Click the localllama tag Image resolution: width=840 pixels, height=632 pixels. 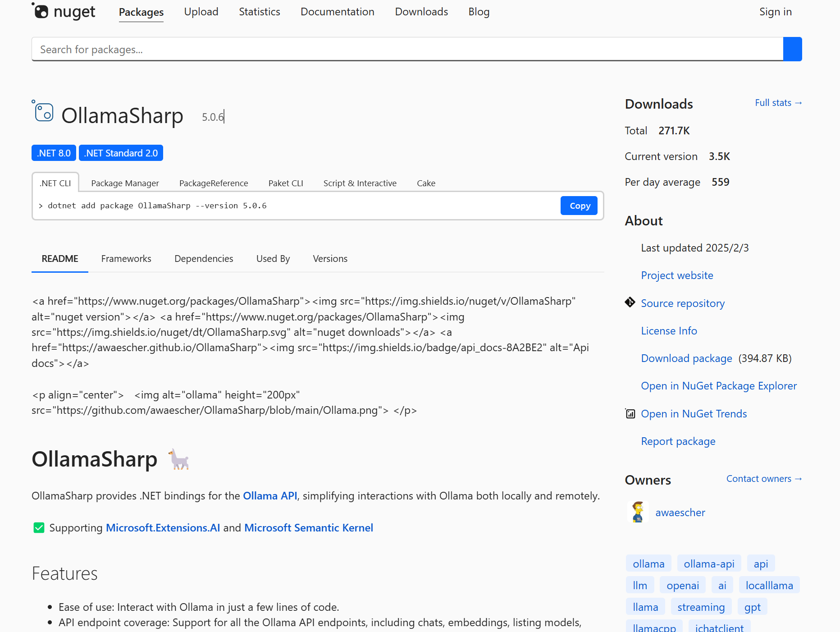click(x=769, y=585)
